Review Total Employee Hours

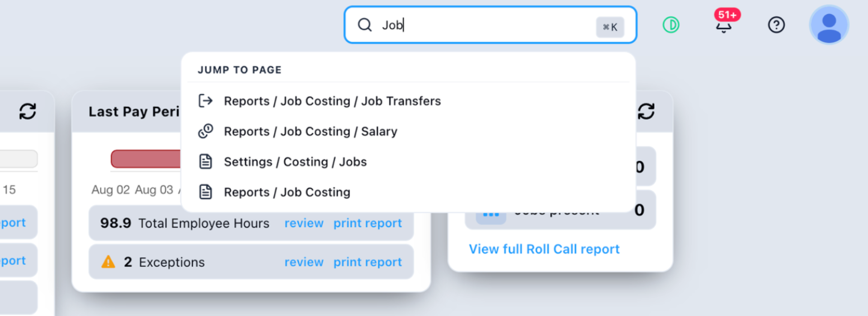(304, 223)
